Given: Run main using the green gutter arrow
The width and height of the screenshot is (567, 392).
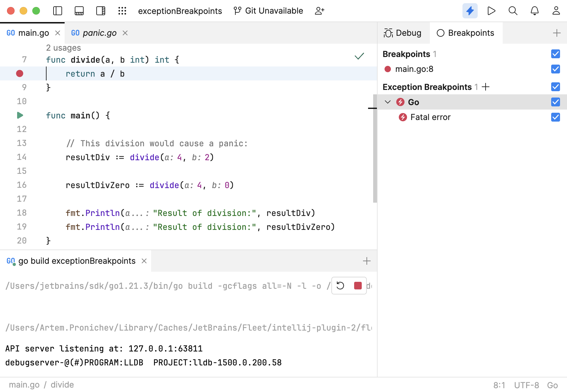Looking at the screenshot, I should pos(20,115).
